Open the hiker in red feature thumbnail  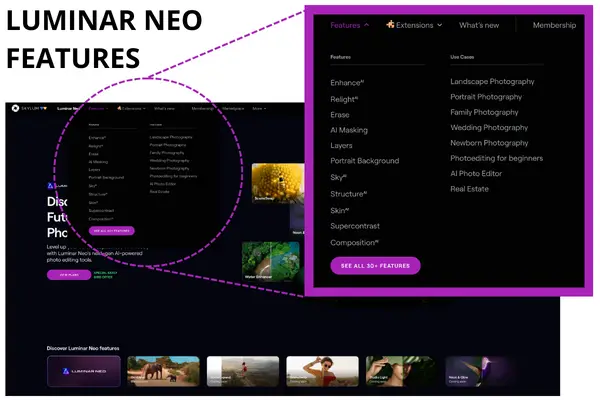243,371
